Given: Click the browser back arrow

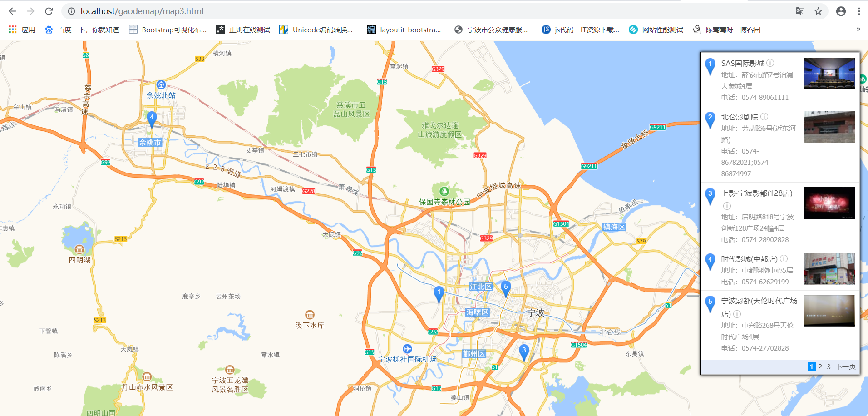Looking at the screenshot, I should 12,11.
